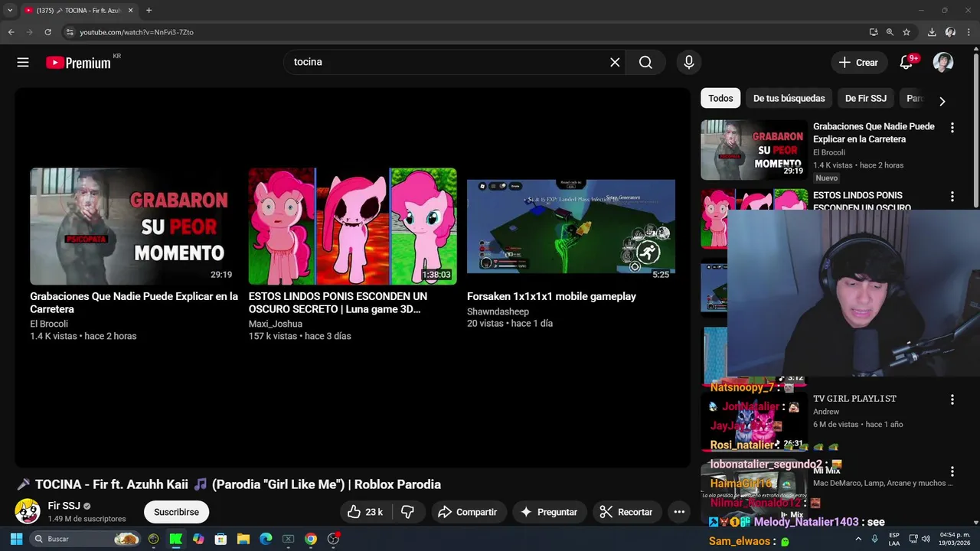Open the Preguntar ask button

click(549, 512)
